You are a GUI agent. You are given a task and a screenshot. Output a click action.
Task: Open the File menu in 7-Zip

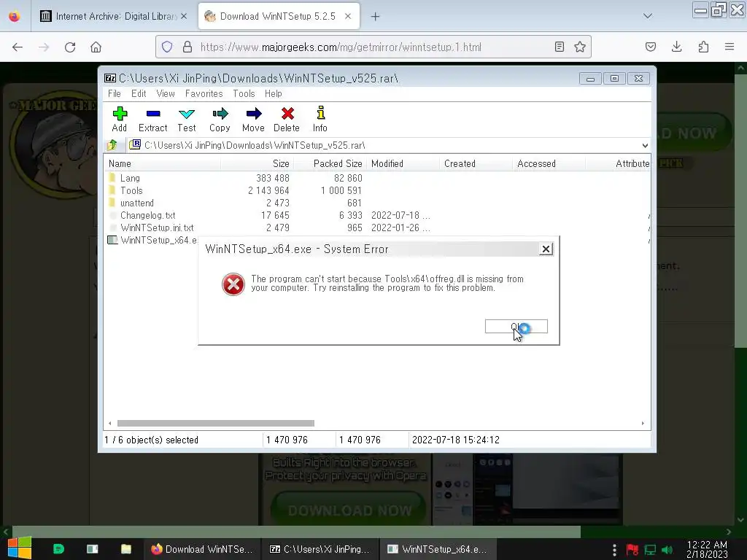(115, 93)
